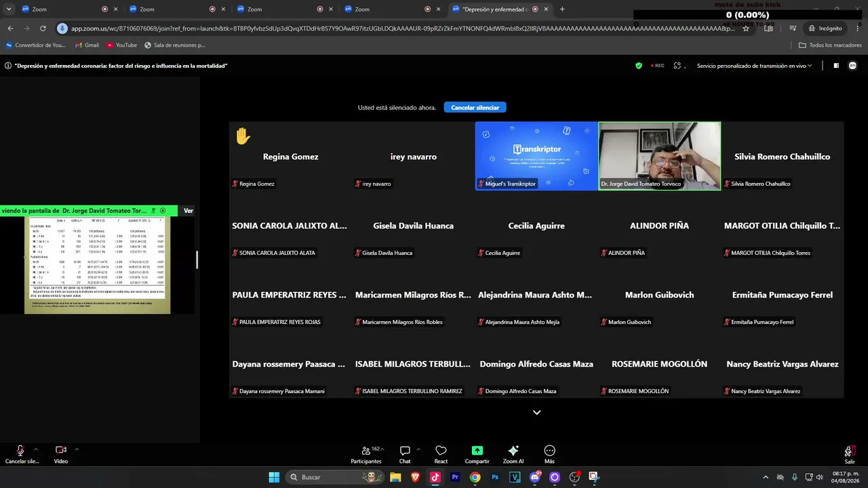The height and width of the screenshot is (488, 868).
Task: Reload the current page
Action: pos(43,28)
